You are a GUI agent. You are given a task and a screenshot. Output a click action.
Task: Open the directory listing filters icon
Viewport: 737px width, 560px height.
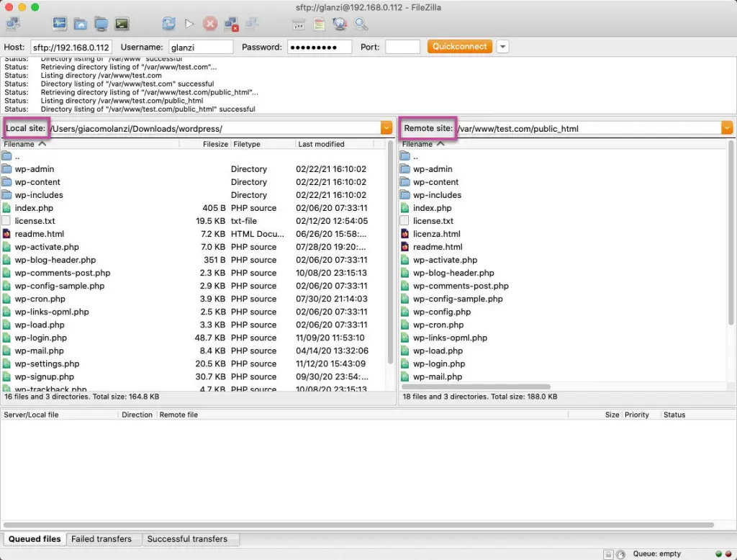click(299, 24)
